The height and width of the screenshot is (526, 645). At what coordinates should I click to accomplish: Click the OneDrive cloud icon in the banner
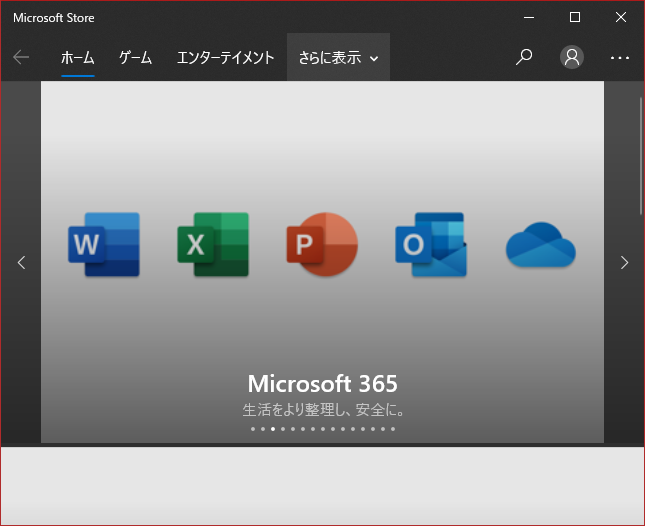(541, 245)
